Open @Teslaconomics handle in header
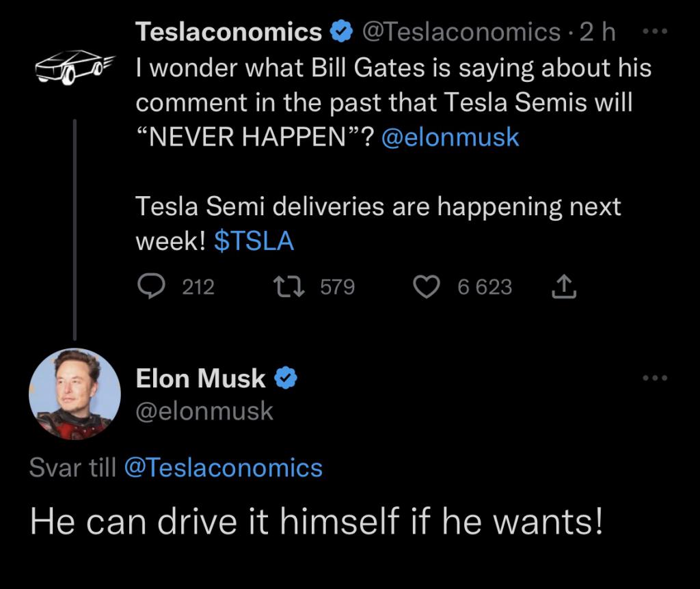700x589 pixels. 461,31
